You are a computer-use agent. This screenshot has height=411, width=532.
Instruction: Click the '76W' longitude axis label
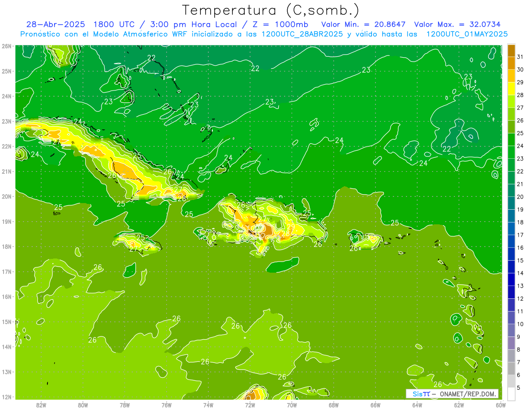[x=167, y=405]
